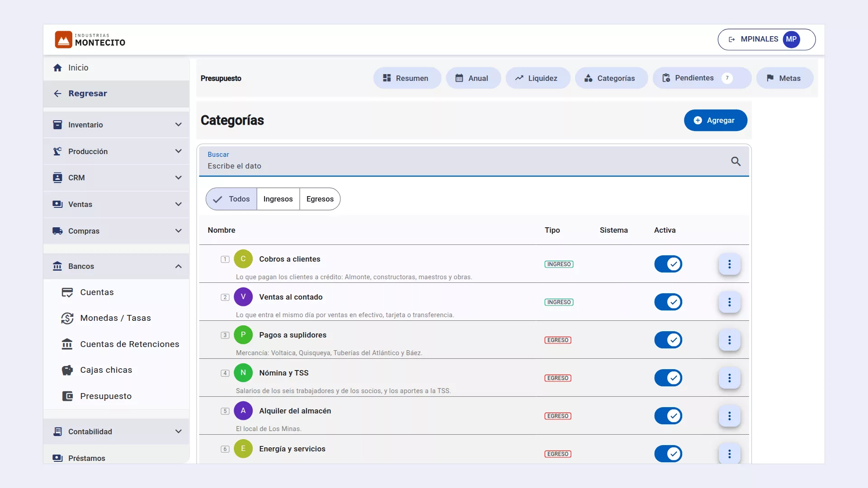Open the Metas tab
The height and width of the screenshot is (488, 868).
(x=784, y=78)
